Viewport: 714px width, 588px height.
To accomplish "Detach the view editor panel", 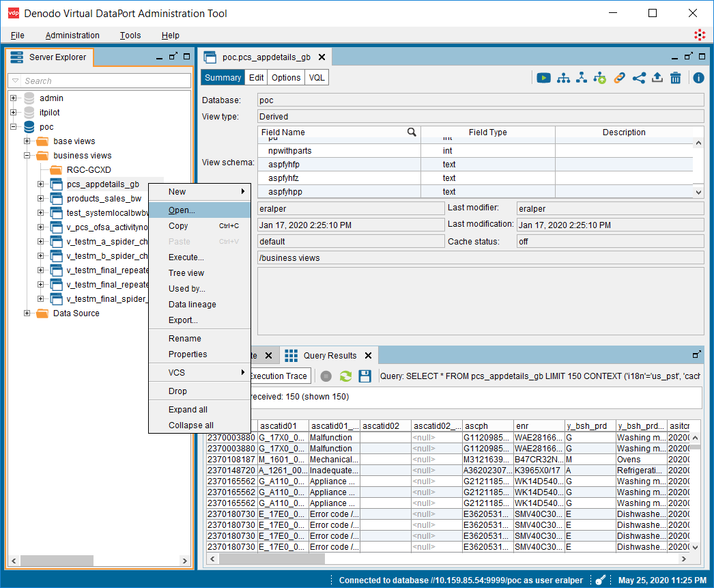I will coord(689,57).
